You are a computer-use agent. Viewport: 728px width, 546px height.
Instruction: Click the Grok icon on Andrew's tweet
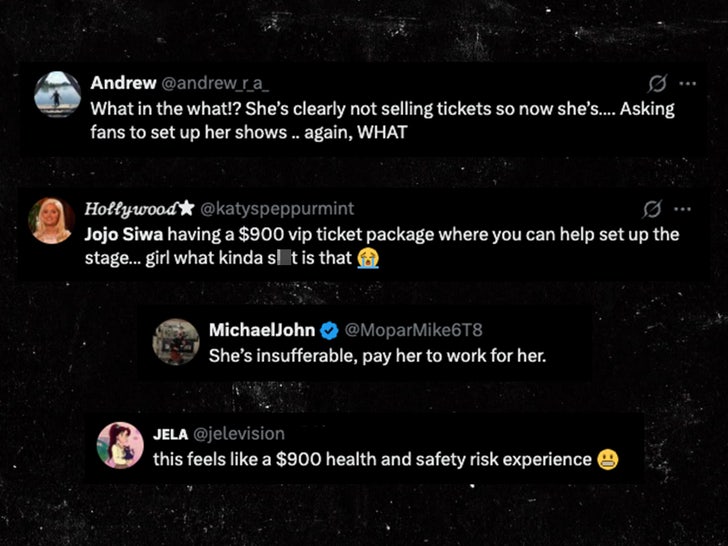click(657, 82)
